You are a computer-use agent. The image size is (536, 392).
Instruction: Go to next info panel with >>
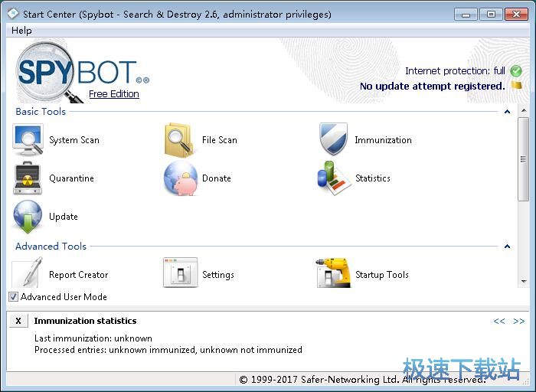tap(518, 321)
